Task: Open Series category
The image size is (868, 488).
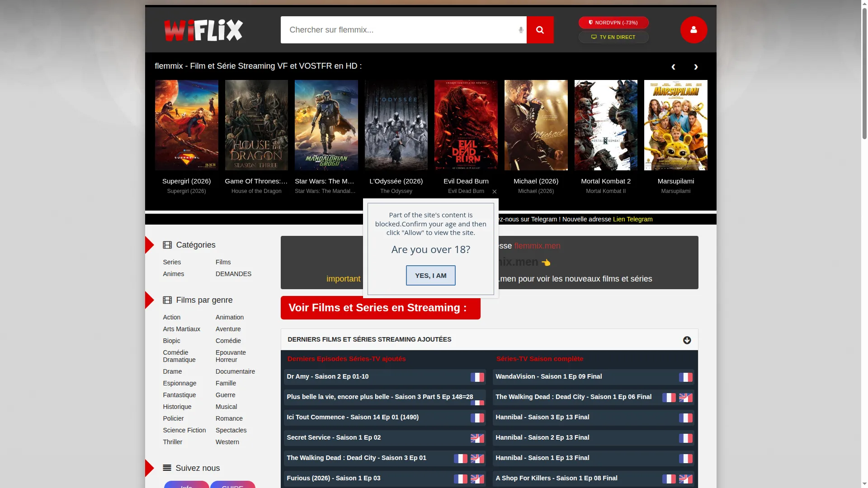Action: (x=172, y=262)
